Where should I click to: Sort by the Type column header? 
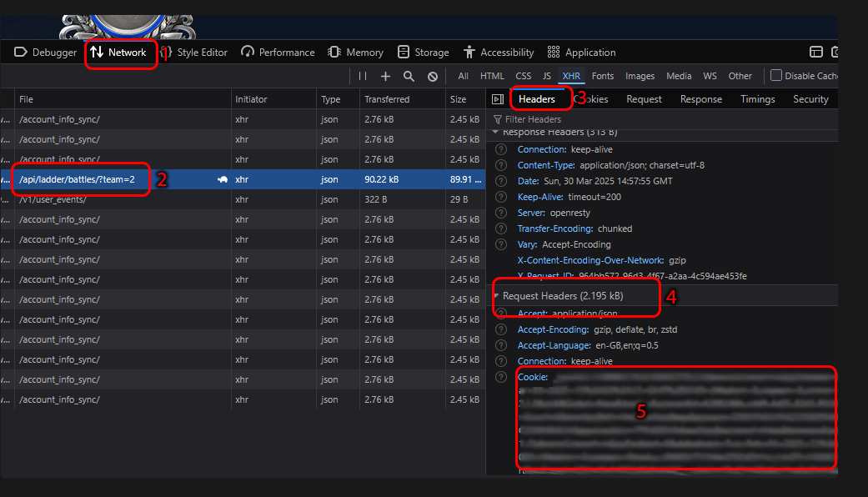click(338, 99)
